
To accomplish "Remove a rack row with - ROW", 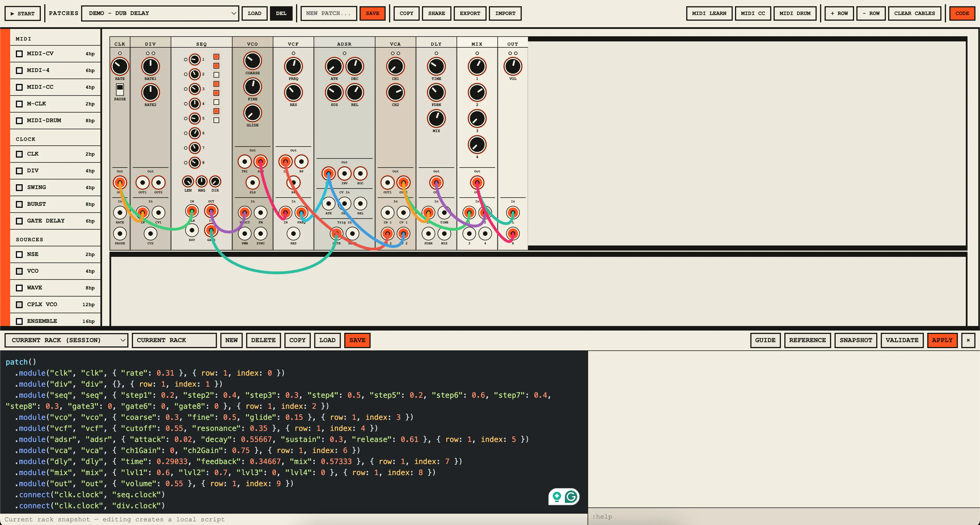I will coord(871,13).
